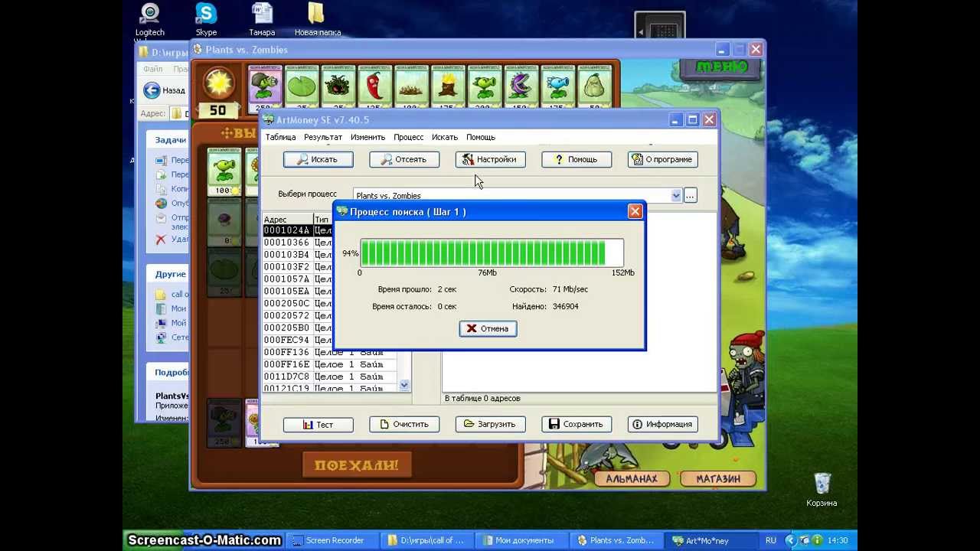Click the Адрес column header
Screen dimensions: 980x551
287,220
